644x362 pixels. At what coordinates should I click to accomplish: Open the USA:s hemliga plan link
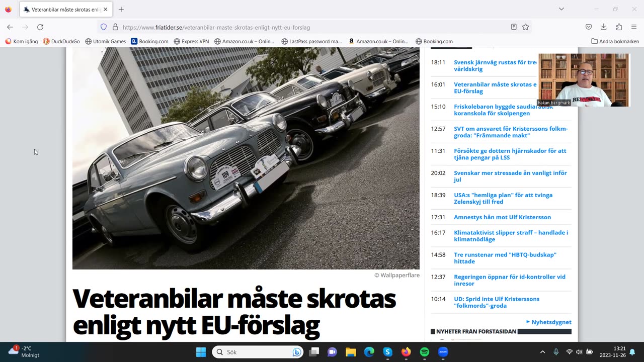tap(503, 198)
